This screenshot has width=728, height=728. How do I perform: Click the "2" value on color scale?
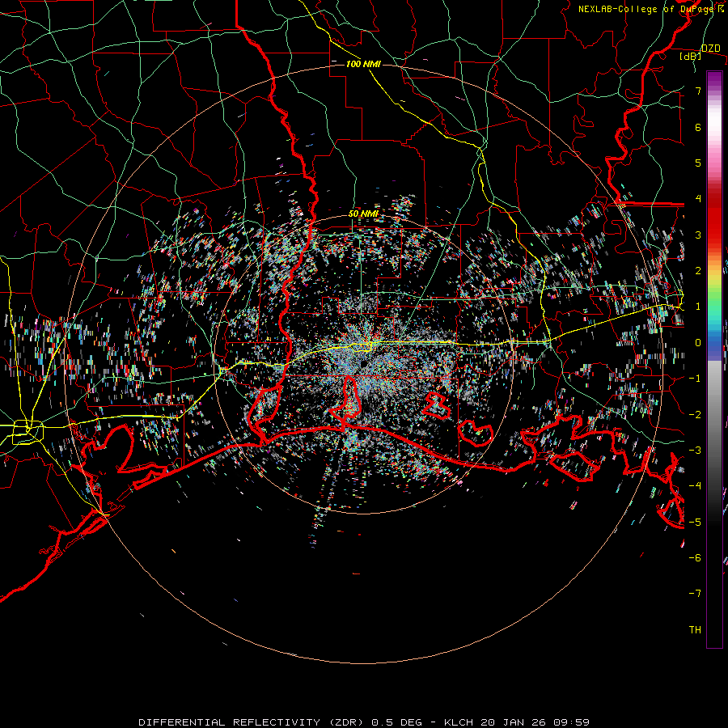[698, 271]
